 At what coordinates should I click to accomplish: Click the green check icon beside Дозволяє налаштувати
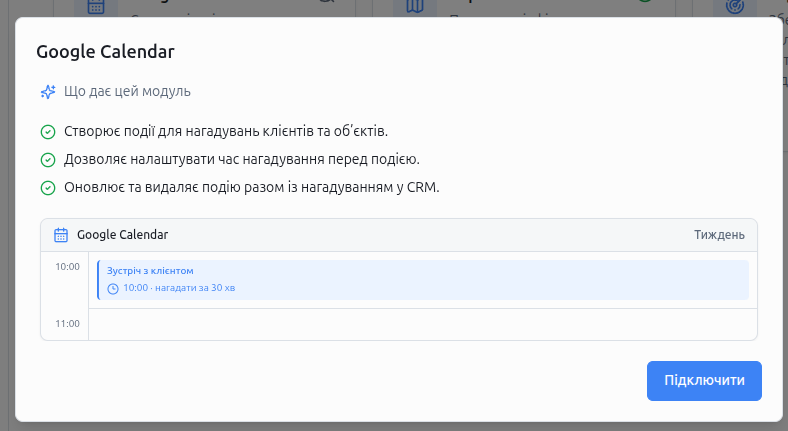(48, 160)
